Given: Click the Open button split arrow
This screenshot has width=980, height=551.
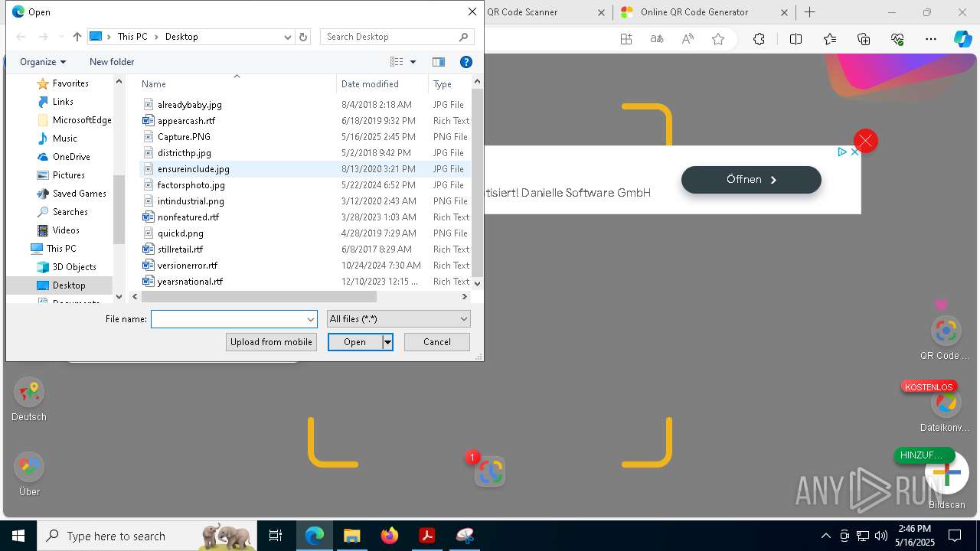Looking at the screenshot, I should pos(387,342).
